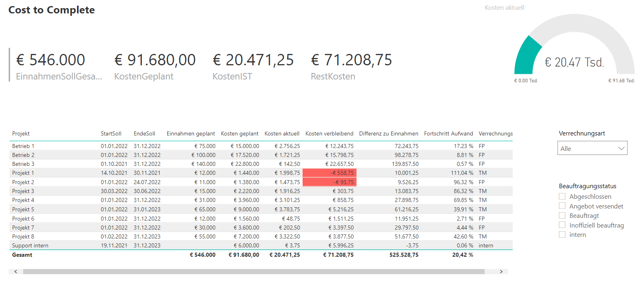Viewport: 644px width, 290px height.
Task: Select the Betrieb 1 row name
Action: (23, 146)
